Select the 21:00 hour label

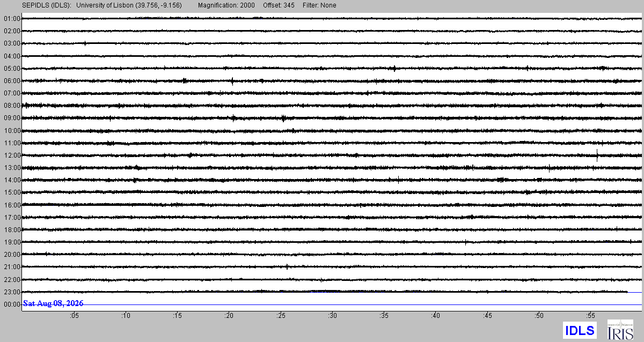tap(12, 267)
